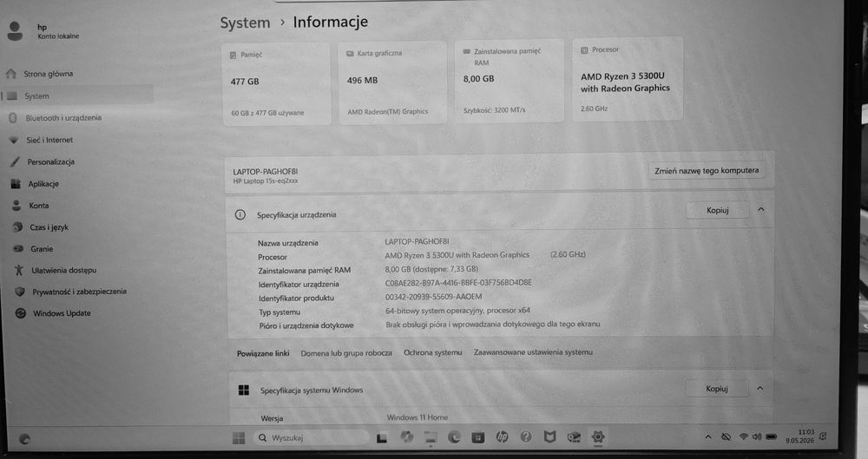Go back to System in breadcrumb
Screen dimensions: 868x459
tap(245, 23)
